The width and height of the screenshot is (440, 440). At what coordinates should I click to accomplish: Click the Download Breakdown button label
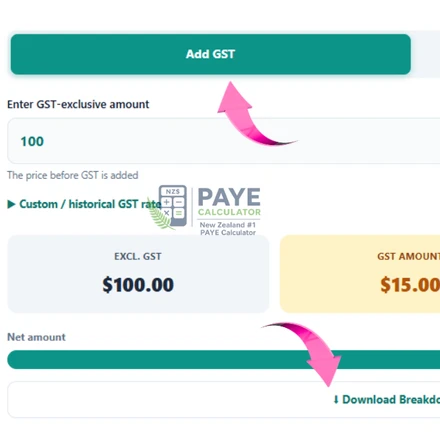pos(391,399)
